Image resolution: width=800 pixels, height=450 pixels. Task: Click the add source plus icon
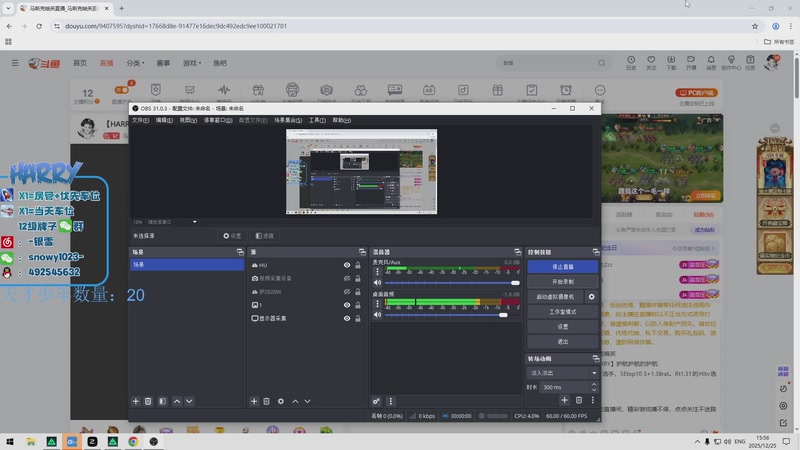(254, 401)
